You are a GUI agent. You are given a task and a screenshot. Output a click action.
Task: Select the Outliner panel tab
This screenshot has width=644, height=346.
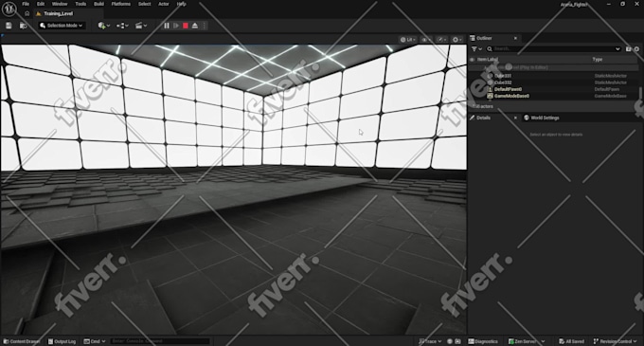point(484,38)
